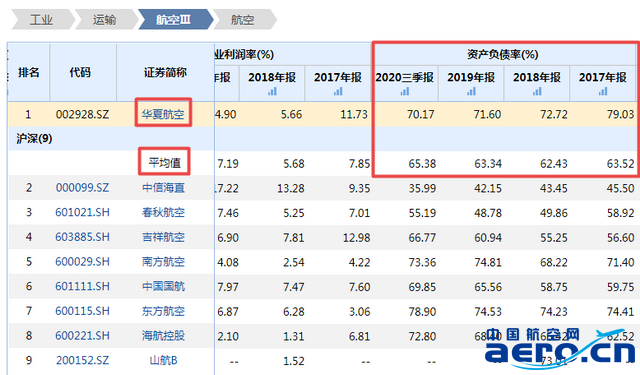Select 华夏航空 2017 profit rate 11.73
The width and height of the screenshot is (640, 375).
coord(354,114)
